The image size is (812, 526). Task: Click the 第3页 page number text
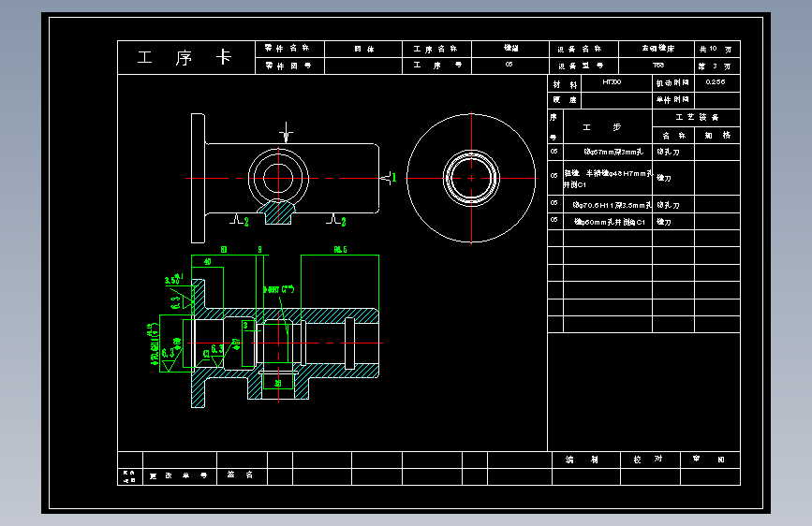tap(716, 66)
